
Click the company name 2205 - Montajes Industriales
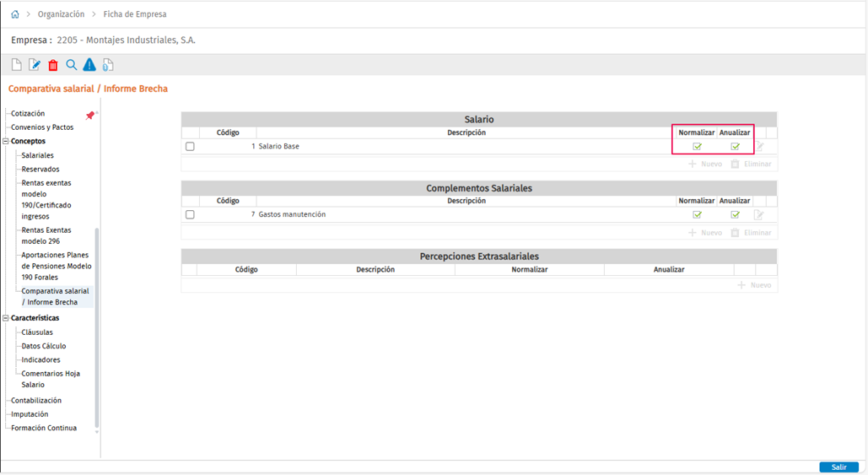[x=127, y=40]
